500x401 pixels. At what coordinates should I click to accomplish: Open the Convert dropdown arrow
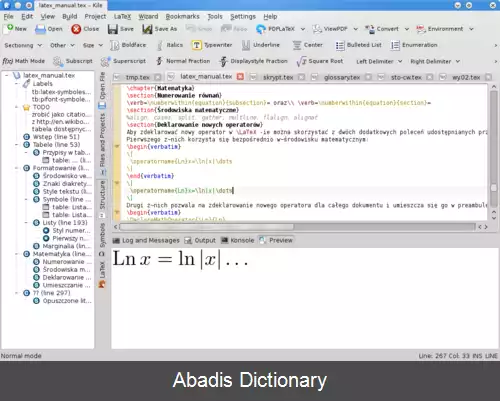pyautogui.click(x=407, y=29)
